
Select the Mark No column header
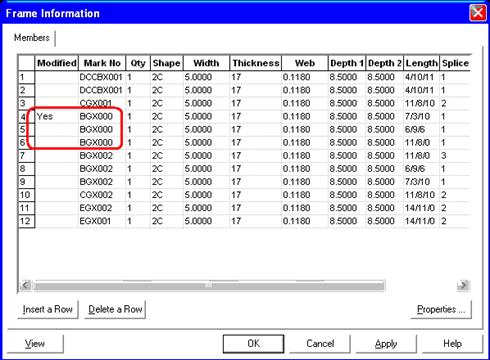tap(102, 63)
